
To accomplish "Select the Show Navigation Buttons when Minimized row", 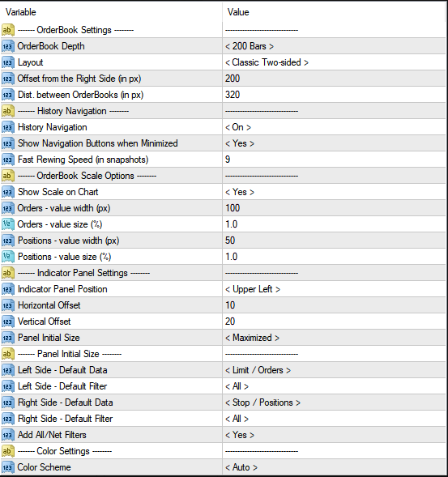I will click(x=224, y=143).
